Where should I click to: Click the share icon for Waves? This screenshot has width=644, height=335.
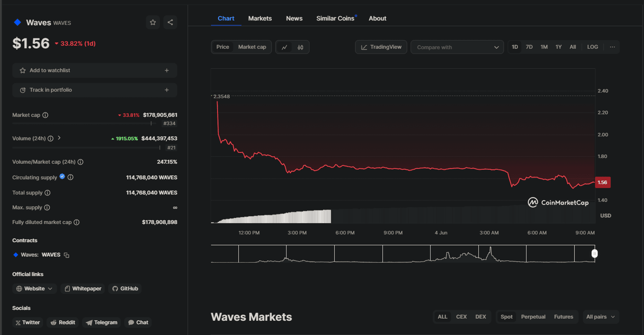pyautogui.click(x=170, y=22)
